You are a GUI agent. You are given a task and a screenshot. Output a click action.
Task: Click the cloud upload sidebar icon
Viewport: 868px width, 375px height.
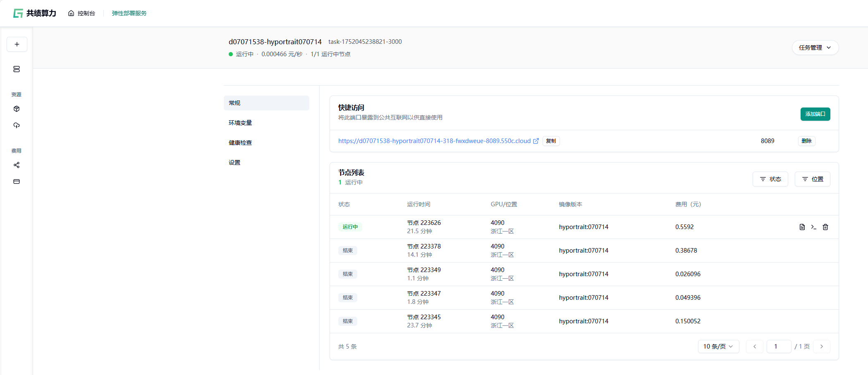[17, 125]
